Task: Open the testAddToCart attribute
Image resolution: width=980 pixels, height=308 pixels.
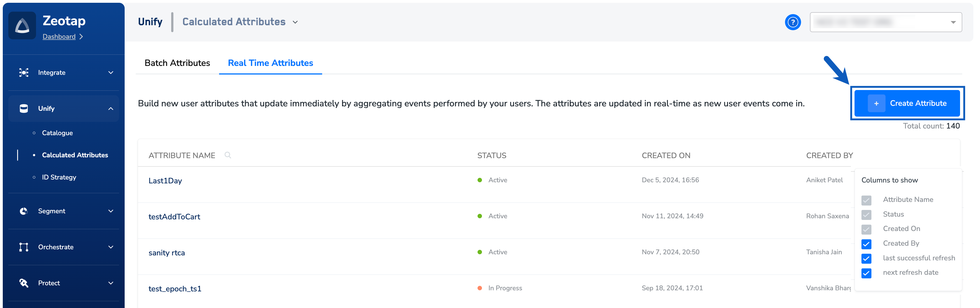Action: pos(174,217)
